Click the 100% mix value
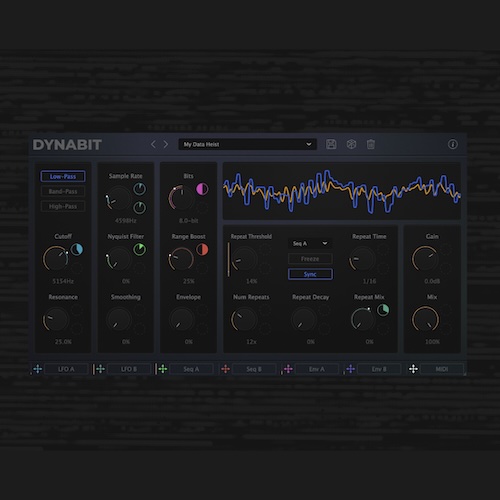 coord(432,342)
